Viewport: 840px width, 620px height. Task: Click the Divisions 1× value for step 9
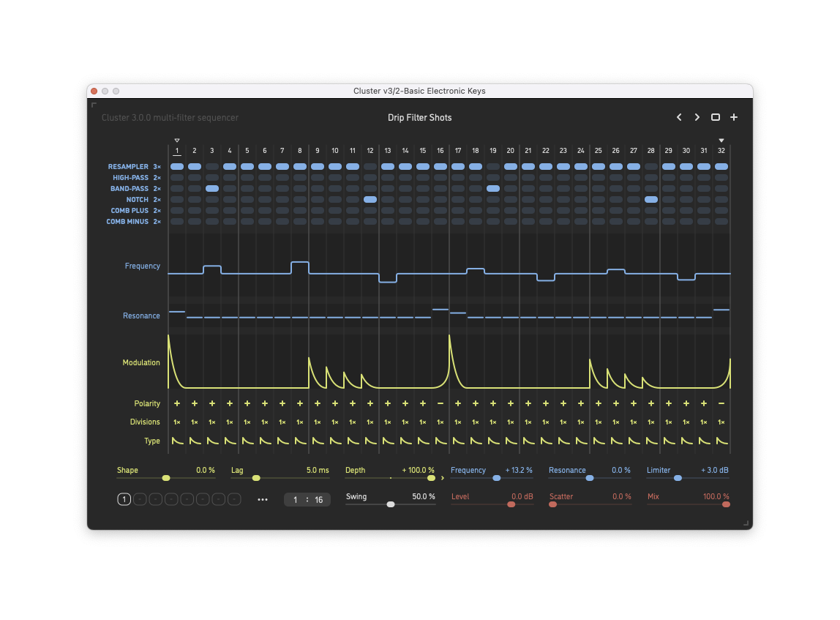(318, 422)
